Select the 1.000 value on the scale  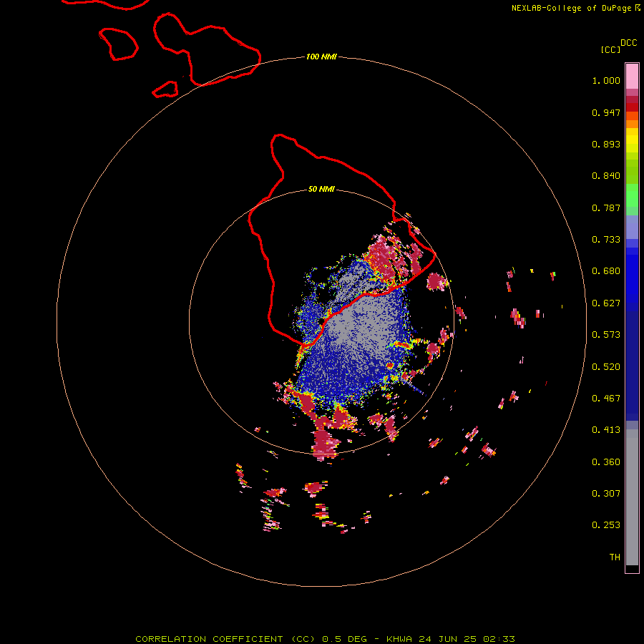click(x=606, y=80)
